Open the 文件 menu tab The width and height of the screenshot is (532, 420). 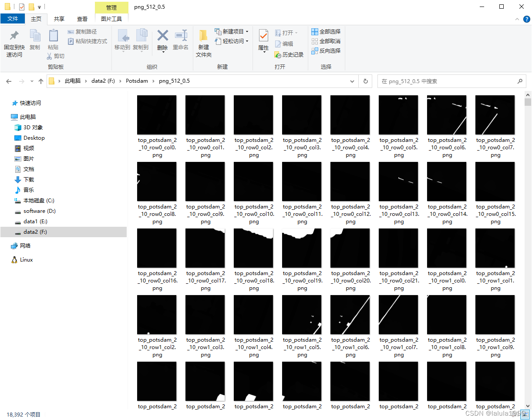coord(13,19)
